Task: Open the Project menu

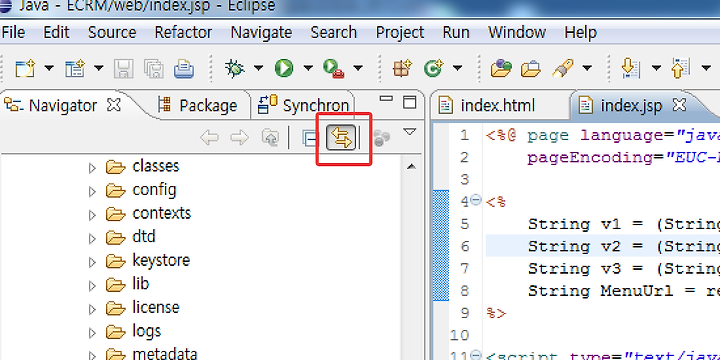Action: pos(400,33)
